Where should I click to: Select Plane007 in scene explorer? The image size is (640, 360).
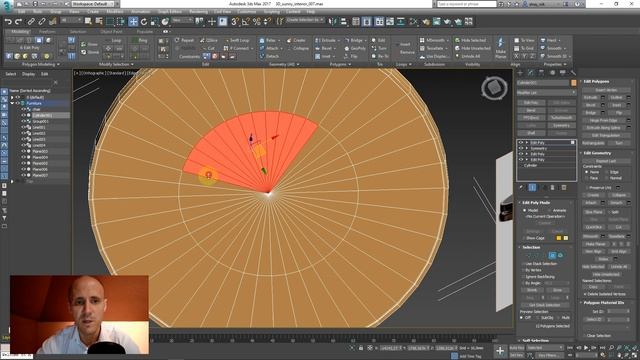pyautogui.click(x=40, y=175)
